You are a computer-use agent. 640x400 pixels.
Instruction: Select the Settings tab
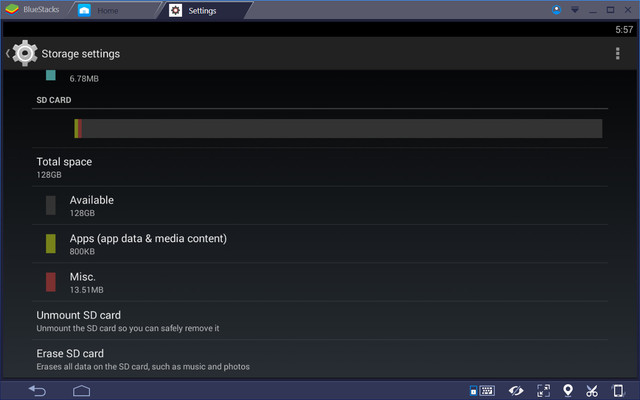click(x=206, y=10)
